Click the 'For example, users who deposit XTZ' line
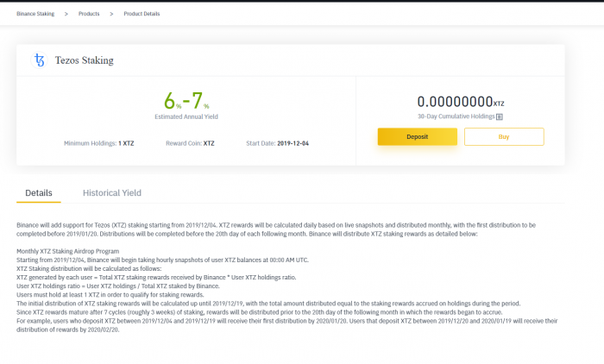The width and height of the screenshot is (604, 364). (x=287, y=325)
